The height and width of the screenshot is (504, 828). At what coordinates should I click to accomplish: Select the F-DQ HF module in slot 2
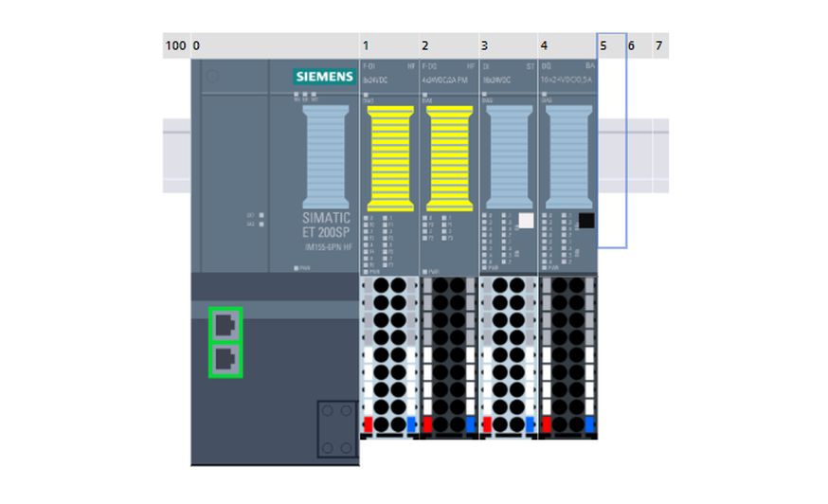449,167
